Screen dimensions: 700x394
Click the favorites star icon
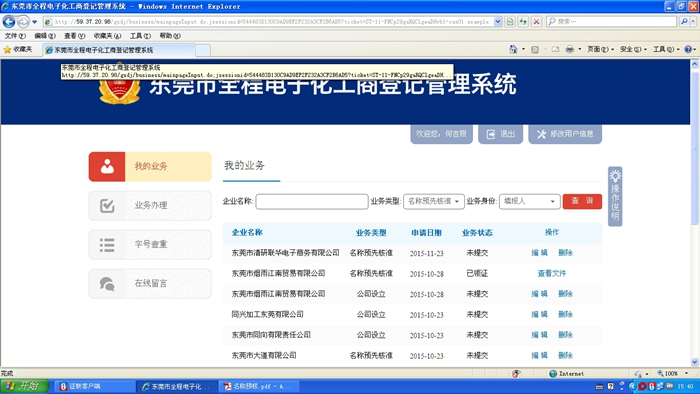click(7, 50)
